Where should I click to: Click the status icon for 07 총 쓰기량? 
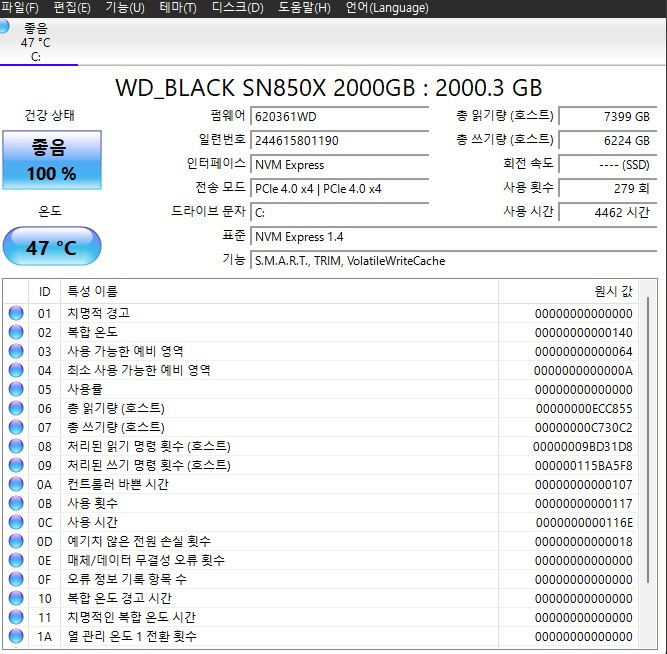(16, 427)
